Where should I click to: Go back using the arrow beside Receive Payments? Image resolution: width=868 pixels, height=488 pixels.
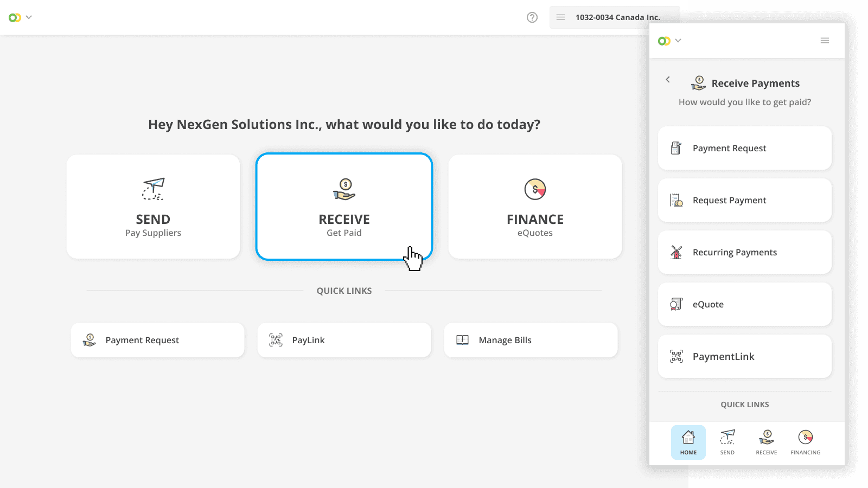[668, 80]
